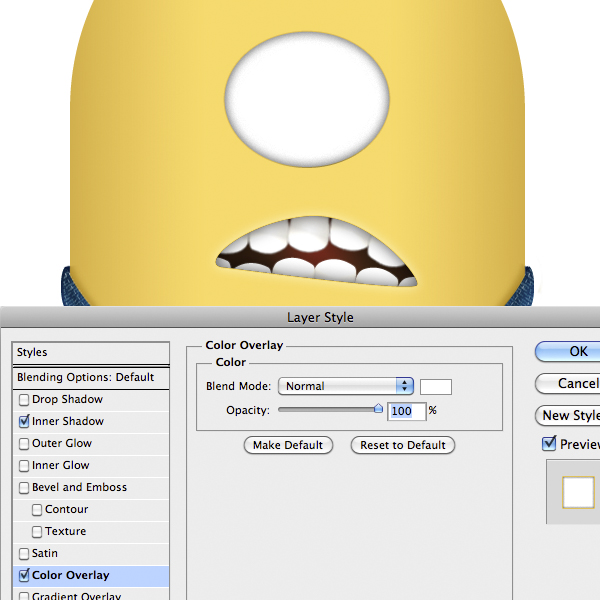Uncheck the Inner Shadow effect
Screen dimensions: 600x600
click(x=24, y=422)
